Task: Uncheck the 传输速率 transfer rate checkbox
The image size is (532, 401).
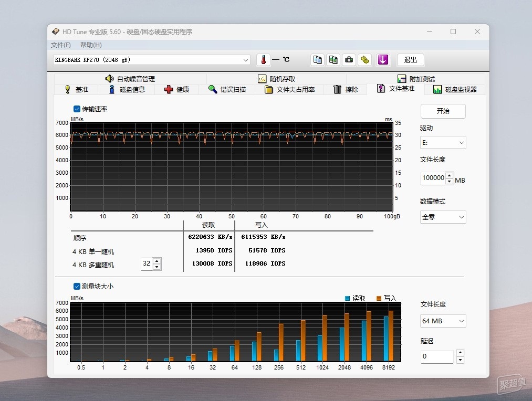Action: click(x=77, y=109)
